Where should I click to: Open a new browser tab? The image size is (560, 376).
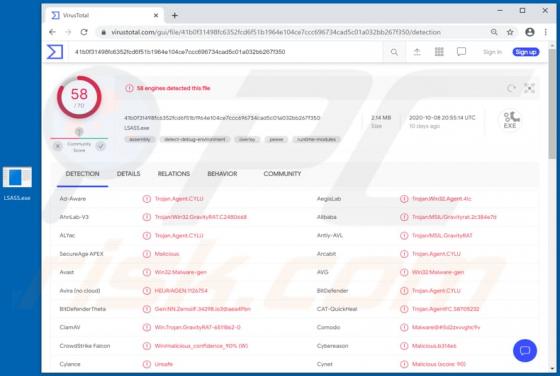(175, 16)
